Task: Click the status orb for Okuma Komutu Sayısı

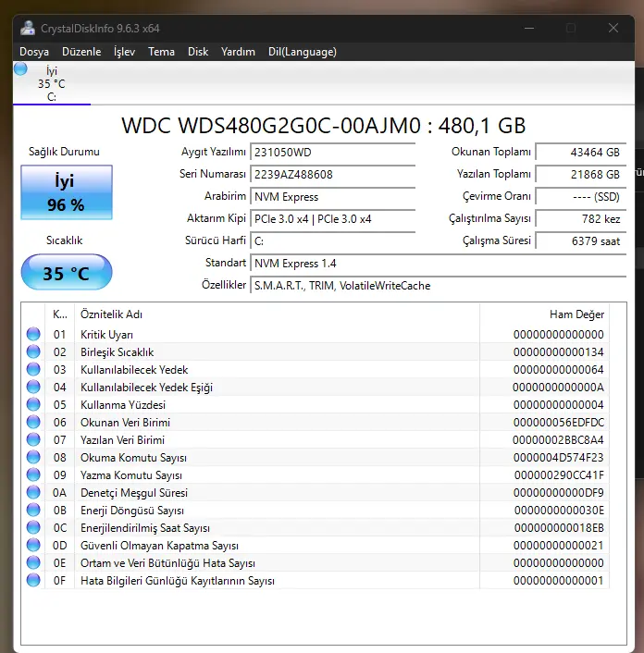Action: click(x=33, y=457)
